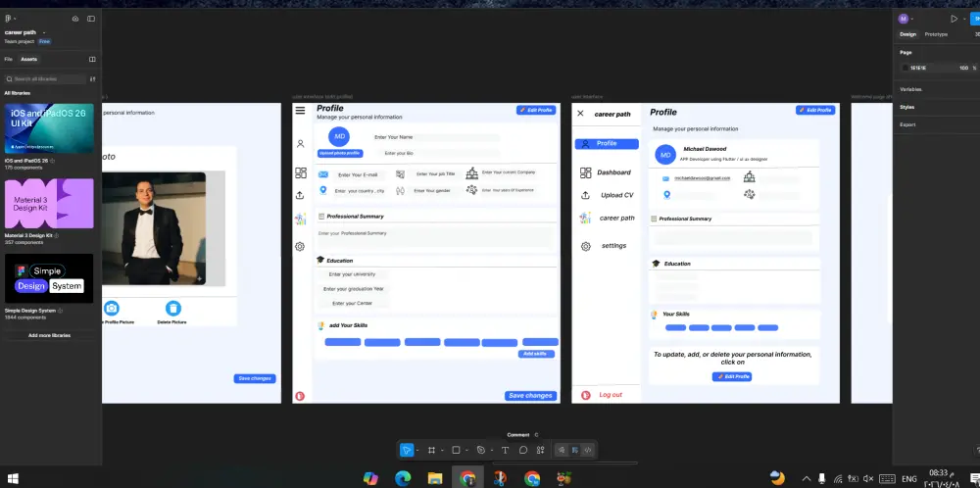980x488 pixels.
Task: Select the Text tool
Action: [505, 450]
